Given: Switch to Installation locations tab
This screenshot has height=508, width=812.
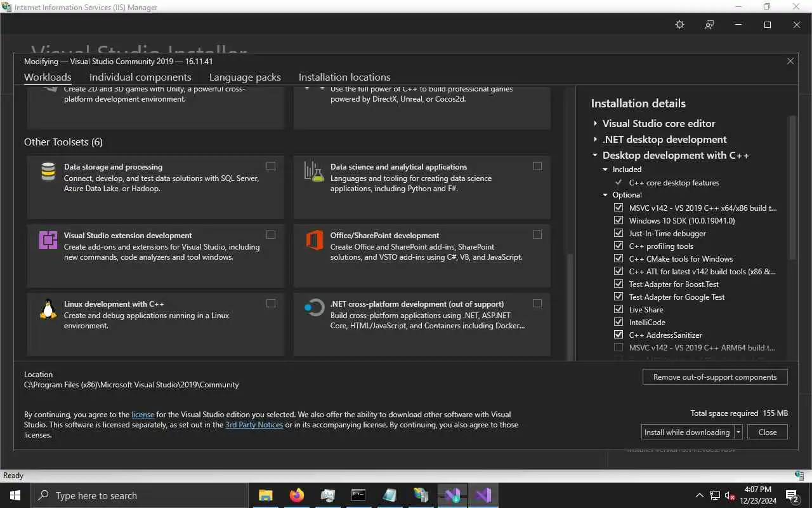Looking at the screenshot, I should click(344, 77).
